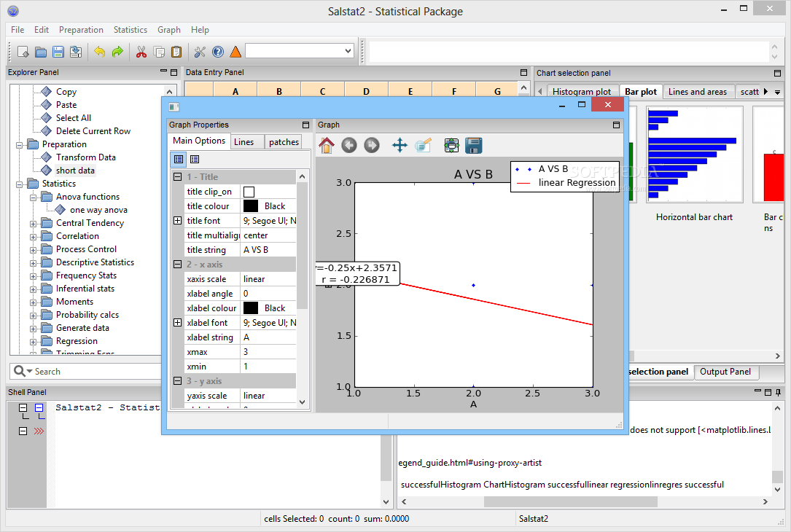Viewport: 791px width, 532px height.
Task: Reset graph view with the Home icon
Action: point(327,146)
